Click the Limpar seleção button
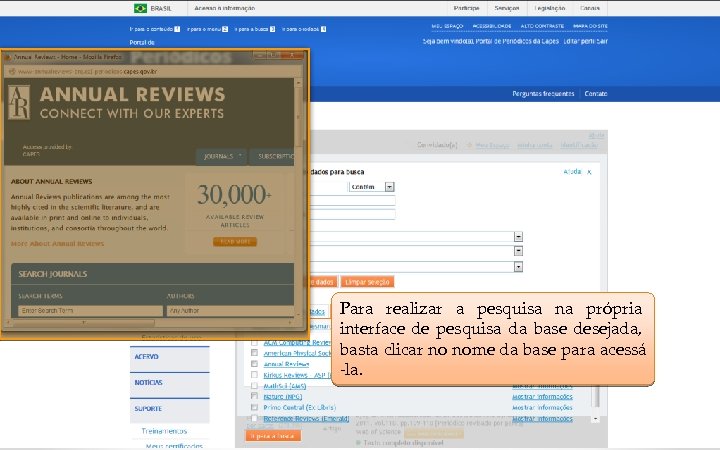Viewport: 720px width, 450px height. [367, 282]
